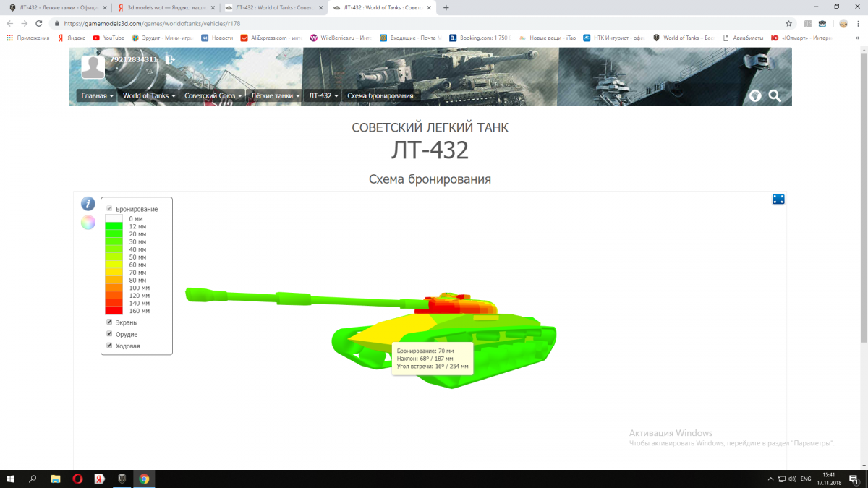
Task: Click the user avatar image
Action: coord(93,67)
